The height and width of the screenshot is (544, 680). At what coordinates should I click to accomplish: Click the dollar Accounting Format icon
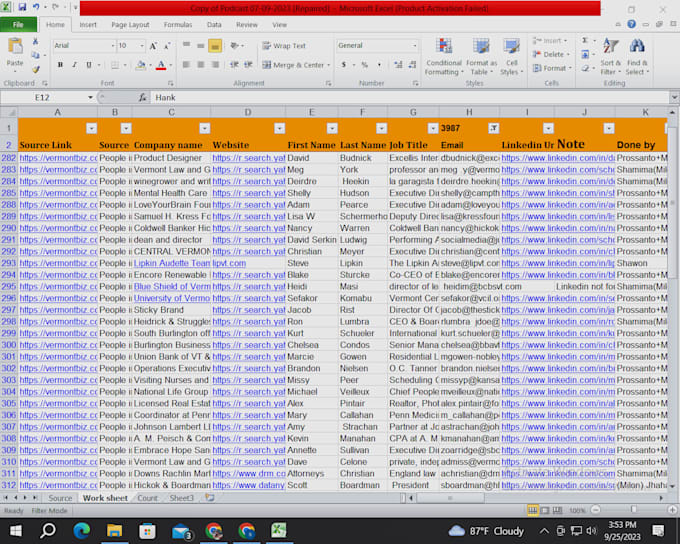point(343,65)
